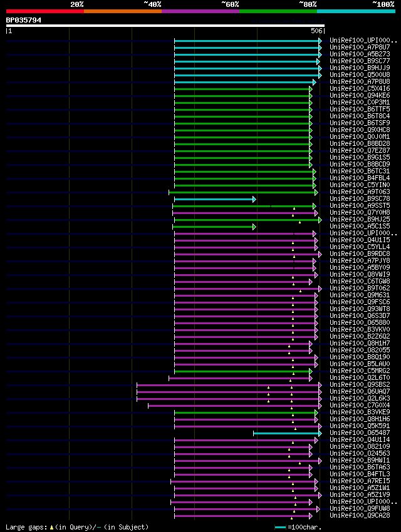Open hit UniRef100_A7REI5
Viewport: 401px width, 532px height.
360,481
